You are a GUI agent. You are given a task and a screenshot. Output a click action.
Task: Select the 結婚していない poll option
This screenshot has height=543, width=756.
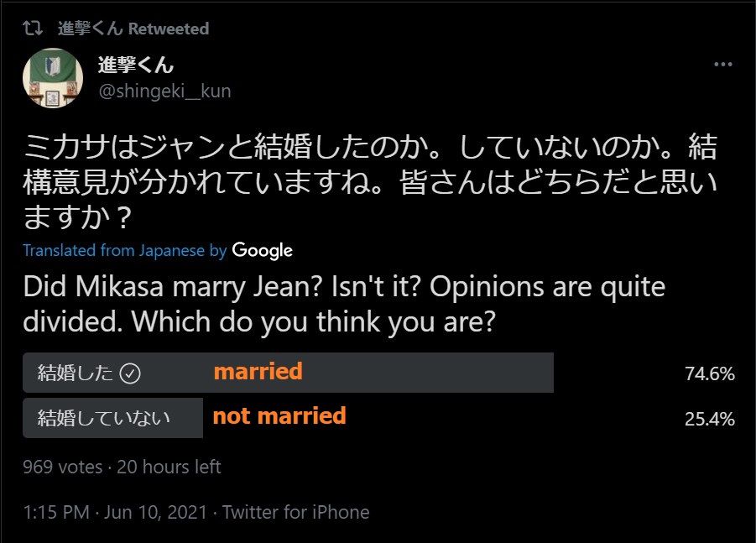point(104,418)
